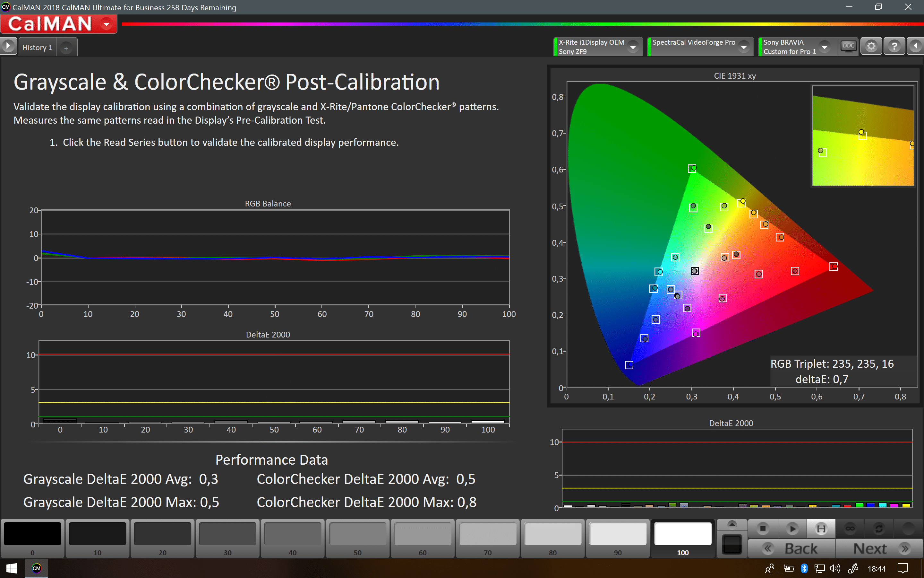Click the CIE 1931 xy chart title
This screenshot has height=578, width=924.
(735, 76)
